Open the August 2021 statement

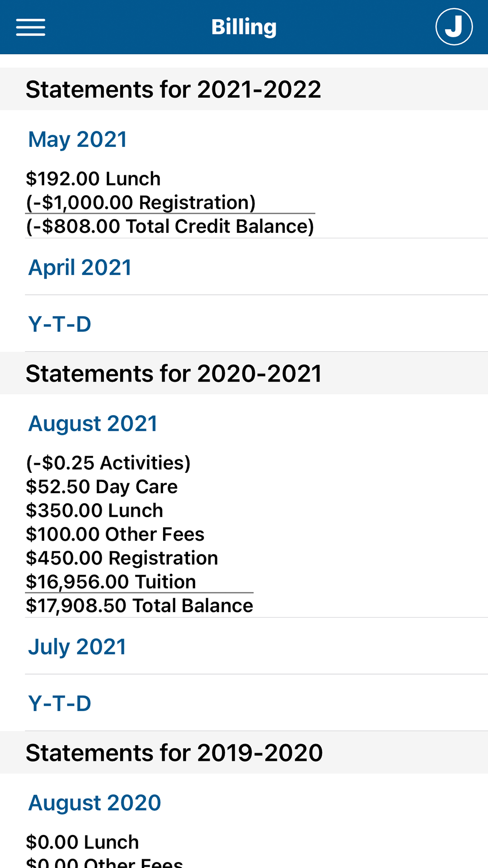[93, 424]
